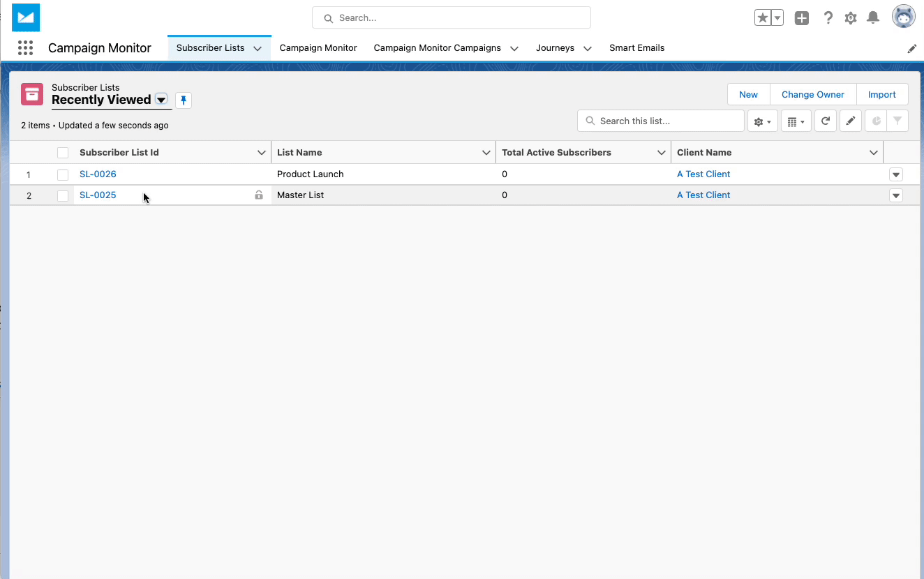Open the SL-0025 record link

[x=98, y=195]
